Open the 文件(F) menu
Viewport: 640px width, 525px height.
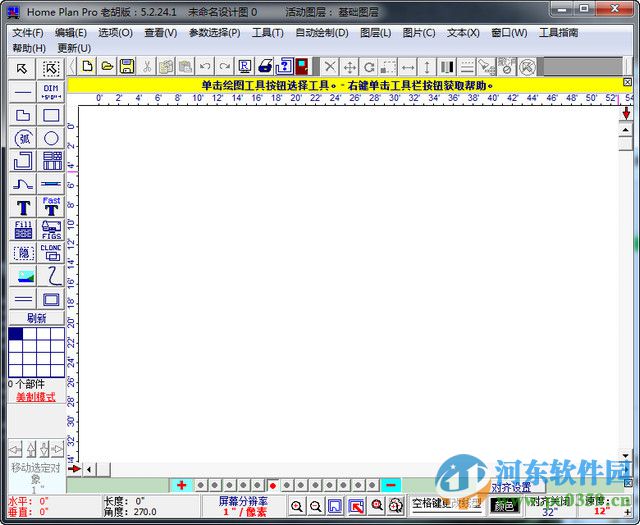coord(28,33)
